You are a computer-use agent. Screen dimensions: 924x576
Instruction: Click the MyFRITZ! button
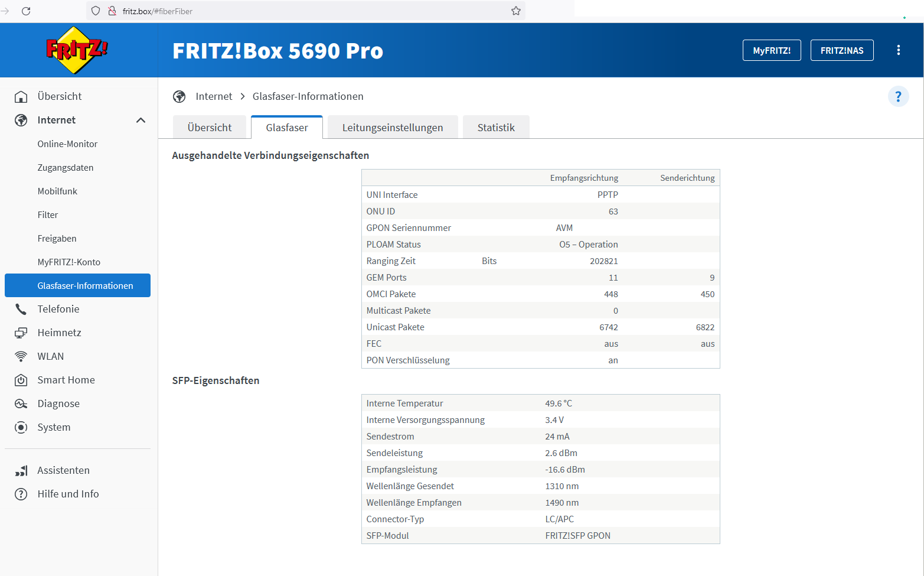coord(772,50)
